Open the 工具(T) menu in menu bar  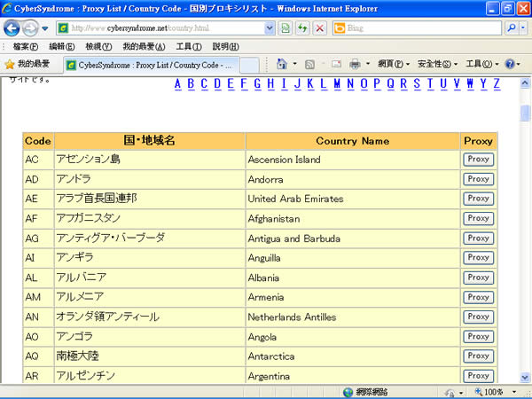click(x=187, y=46)
